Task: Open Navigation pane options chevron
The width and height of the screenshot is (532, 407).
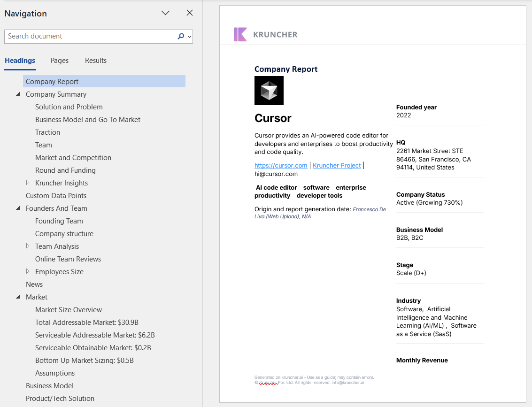Action: tap(165, 13)
